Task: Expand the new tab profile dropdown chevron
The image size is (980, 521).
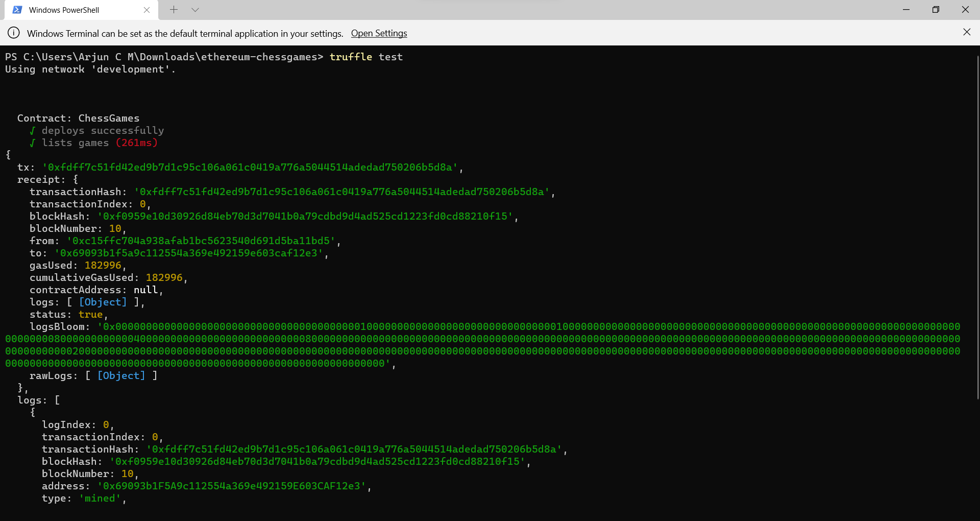Action: point(195,10)
